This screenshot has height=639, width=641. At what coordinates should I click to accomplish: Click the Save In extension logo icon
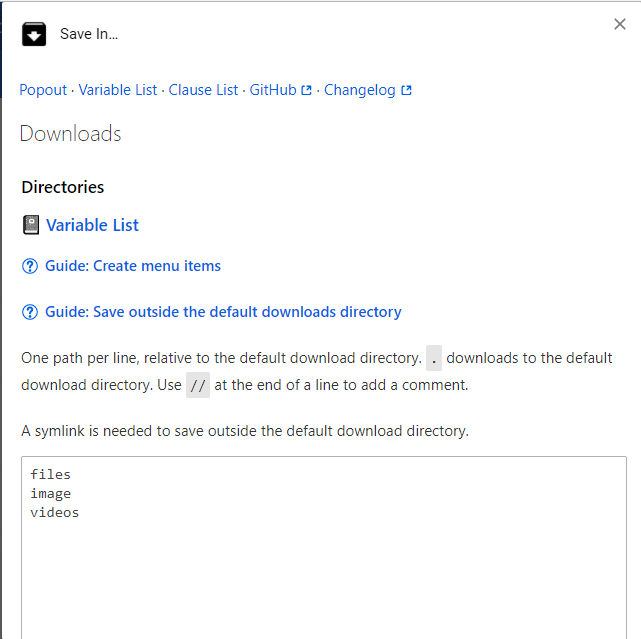click(34, 34)
